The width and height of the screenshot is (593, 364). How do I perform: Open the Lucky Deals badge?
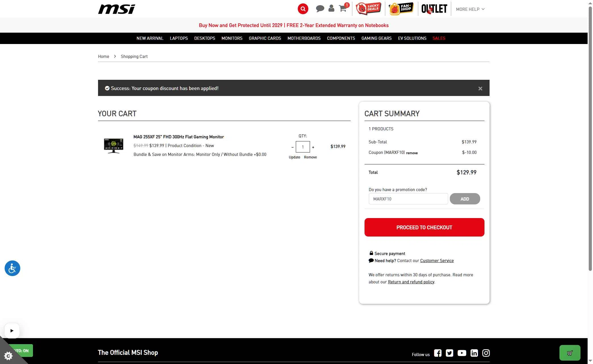[x=369, y=9]
